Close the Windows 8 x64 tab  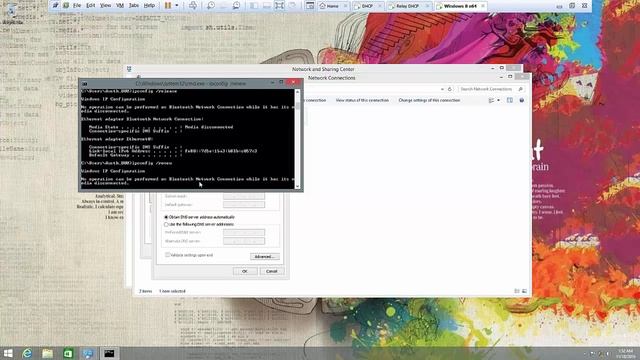(483, 6)
